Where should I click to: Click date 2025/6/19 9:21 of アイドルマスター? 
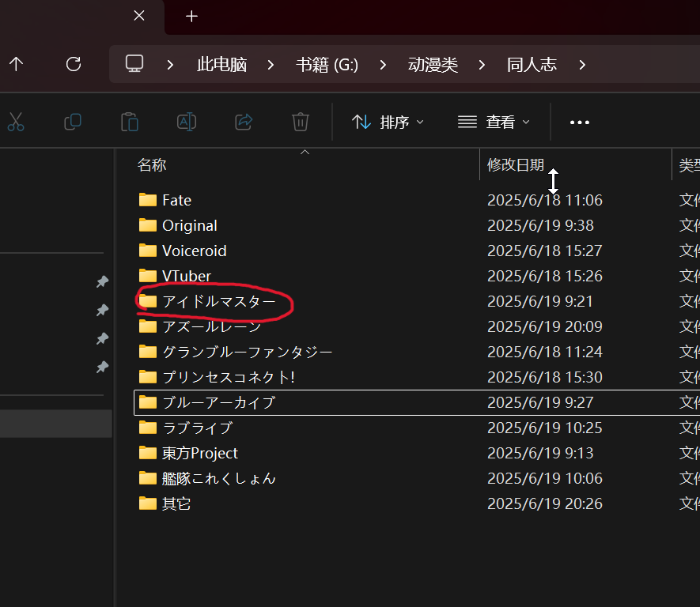point(539,301)
